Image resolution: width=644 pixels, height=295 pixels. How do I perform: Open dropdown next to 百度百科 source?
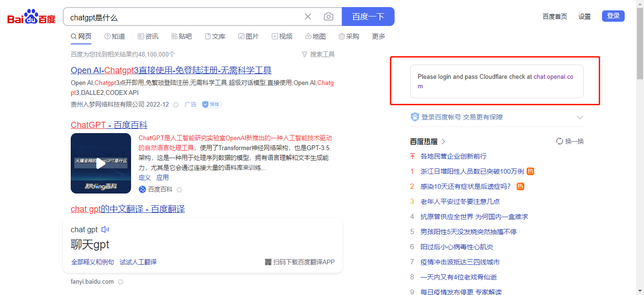click(179, 190)
